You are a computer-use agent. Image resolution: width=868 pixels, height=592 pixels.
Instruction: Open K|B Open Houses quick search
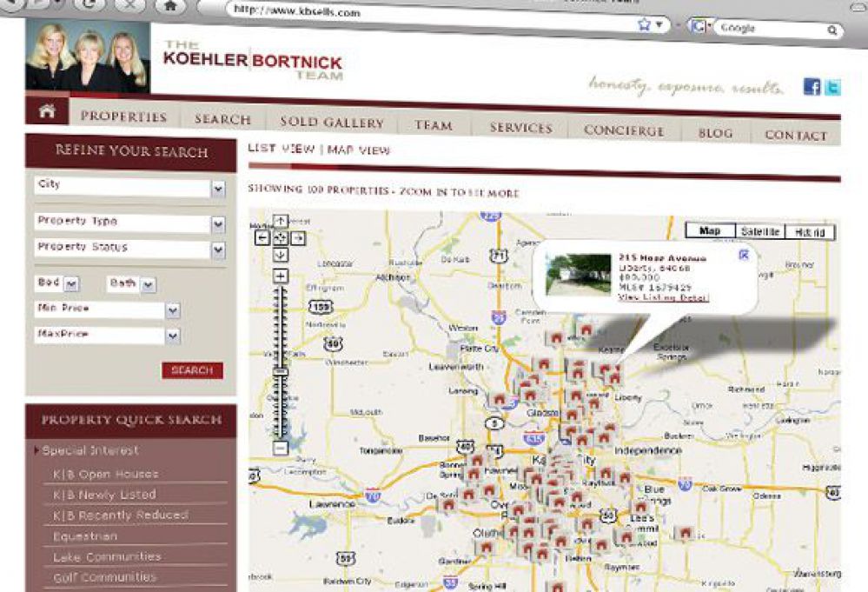click(106, 474)
